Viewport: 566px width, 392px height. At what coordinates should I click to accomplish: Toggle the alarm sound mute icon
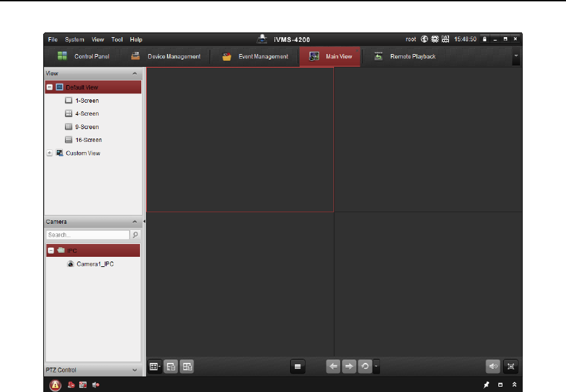[x=95, y=385]
